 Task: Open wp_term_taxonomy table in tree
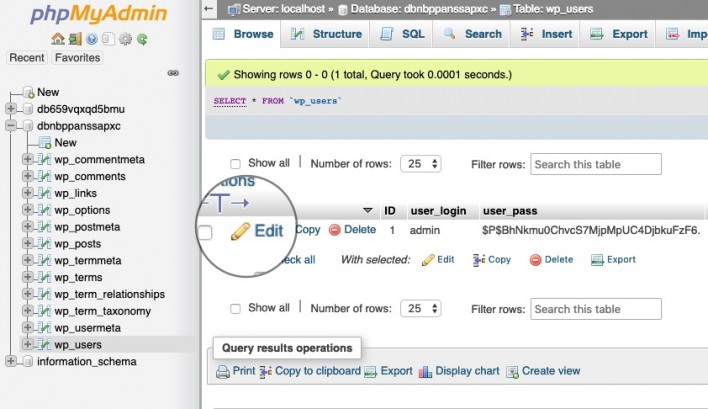[102, 311]
